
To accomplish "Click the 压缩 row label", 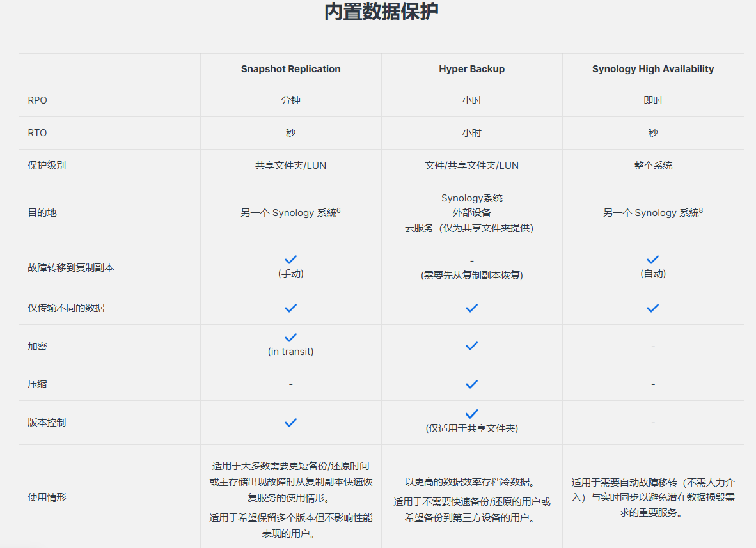I will tap(37, 384).
